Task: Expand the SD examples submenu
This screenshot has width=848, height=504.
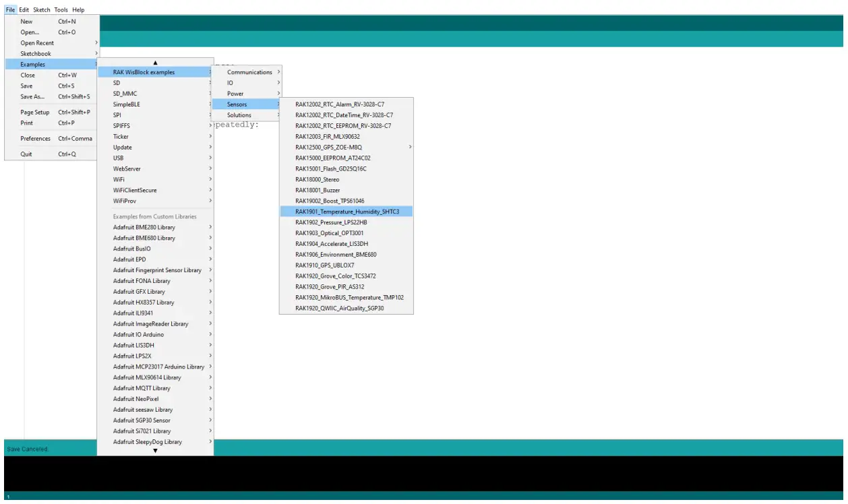Action: (x=156, y=83)
